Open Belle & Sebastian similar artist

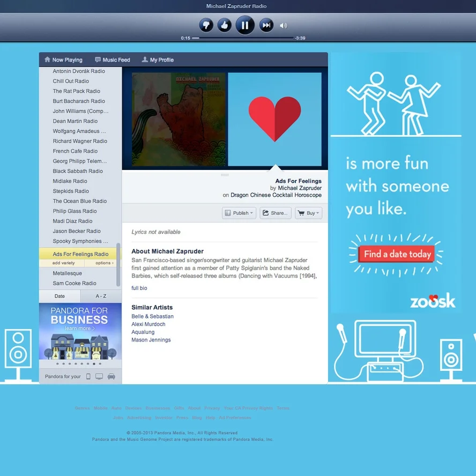point(152,316)
